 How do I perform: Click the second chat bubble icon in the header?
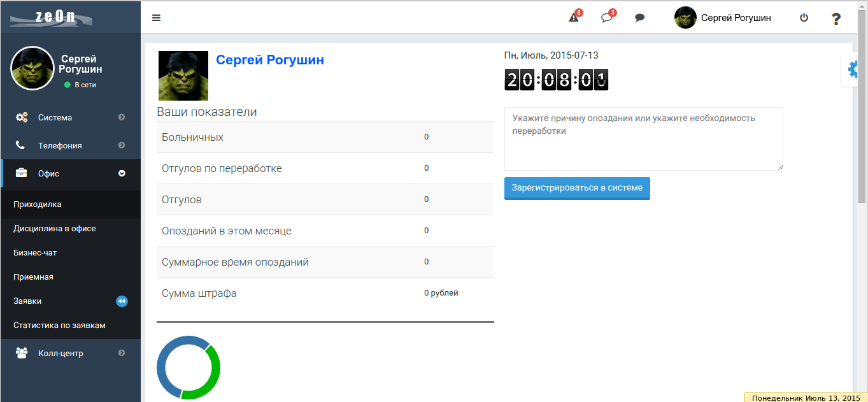point(639,17)
